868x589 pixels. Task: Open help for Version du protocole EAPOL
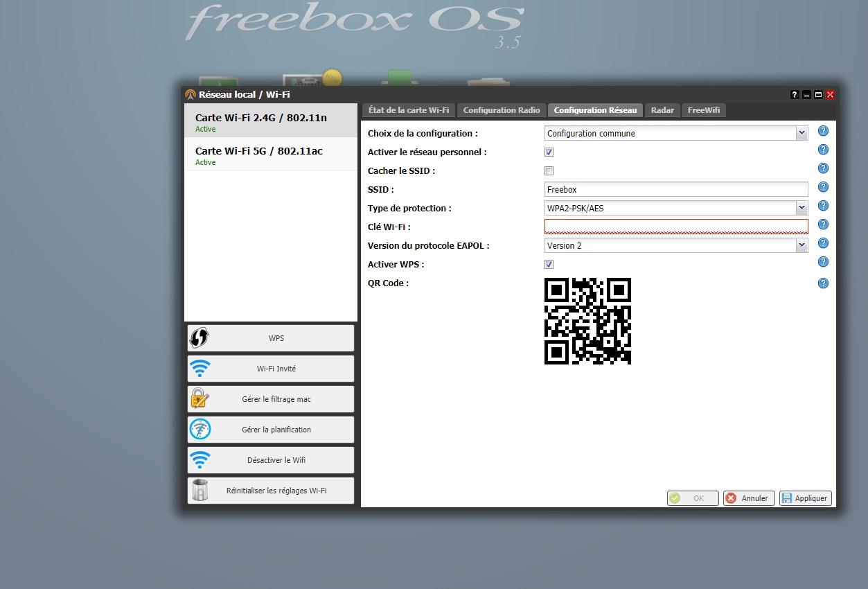tap(823, 243)
